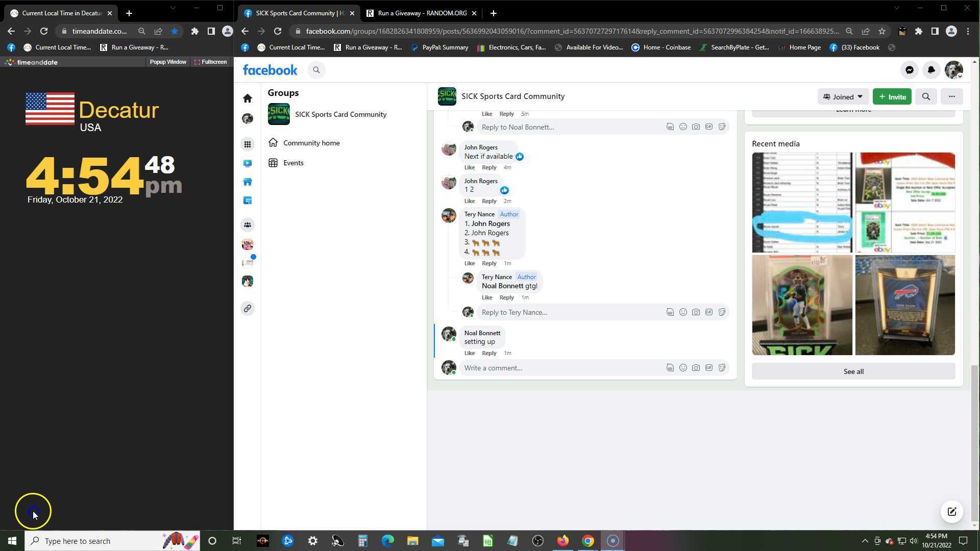
Task: Open new message compose icon
Action: (951, 512)
